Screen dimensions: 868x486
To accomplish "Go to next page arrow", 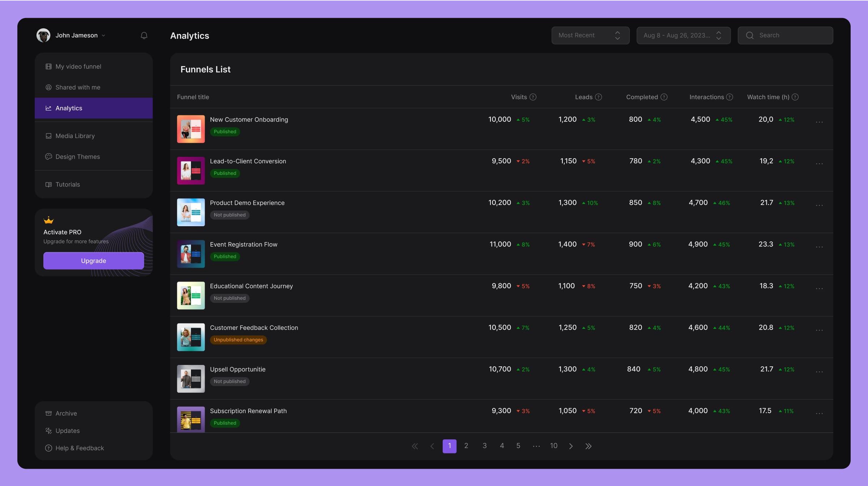I will point(571,446).
